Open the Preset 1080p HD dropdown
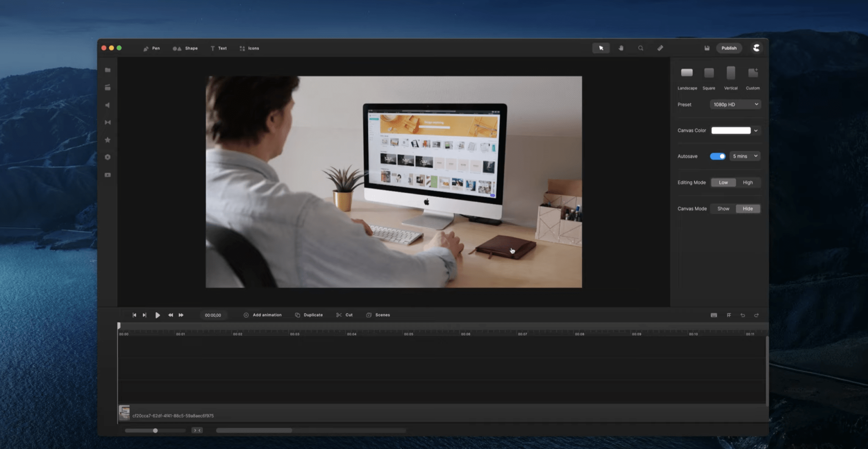 click(735, 104)
